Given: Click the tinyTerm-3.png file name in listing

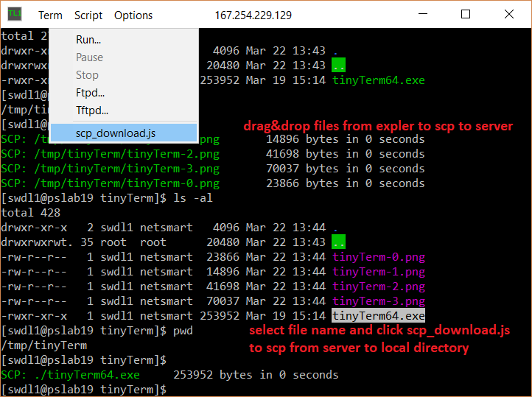Looking at the screenshot, I should coord(379,301).
